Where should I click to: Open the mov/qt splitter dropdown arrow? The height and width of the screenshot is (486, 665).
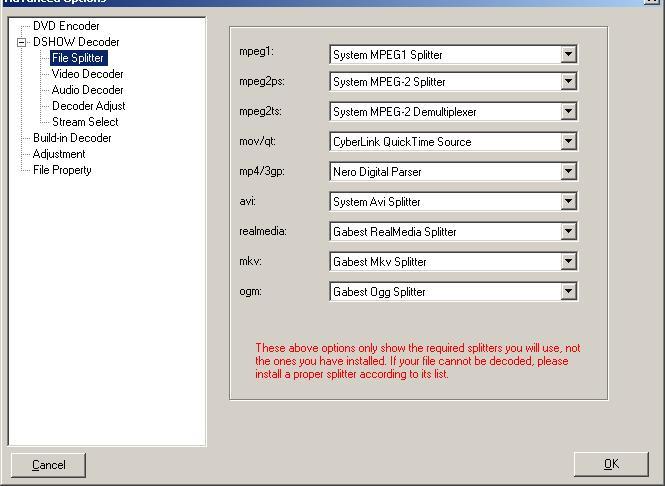coord(568,142)
